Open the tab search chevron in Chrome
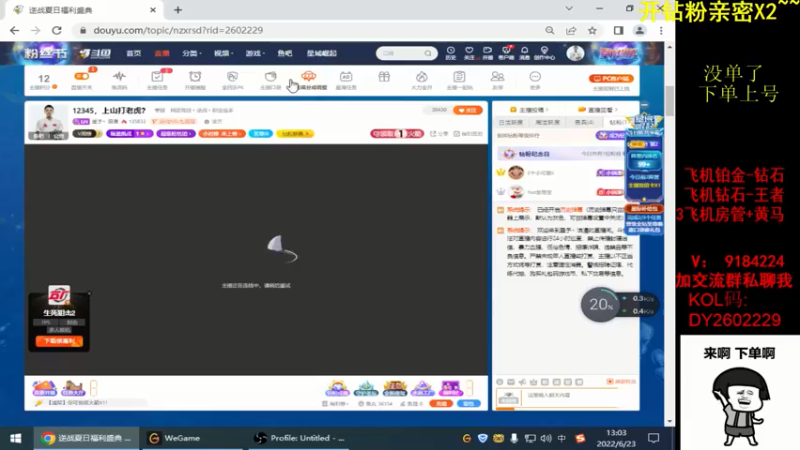This screenshot has height=450, width=800. pos(569,9)
